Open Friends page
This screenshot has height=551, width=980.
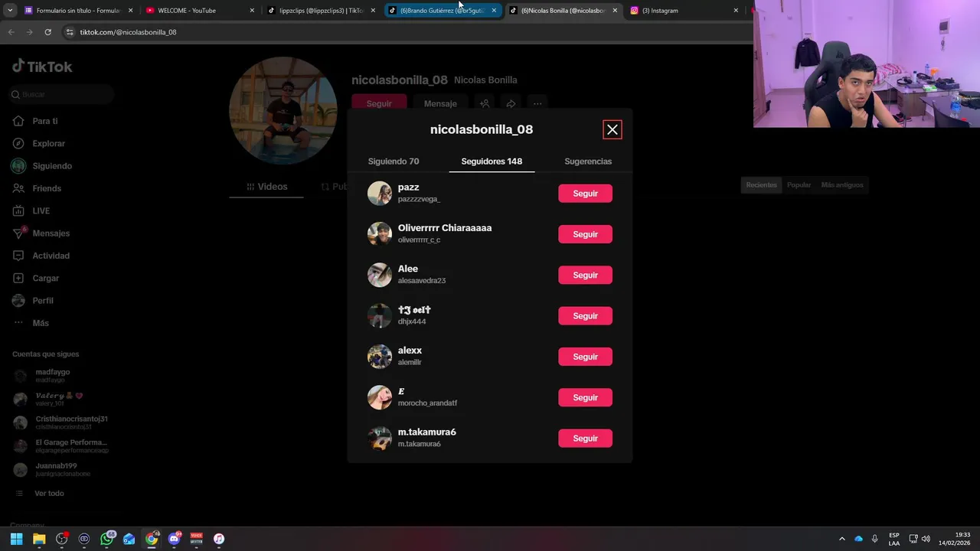coord(47,188)
